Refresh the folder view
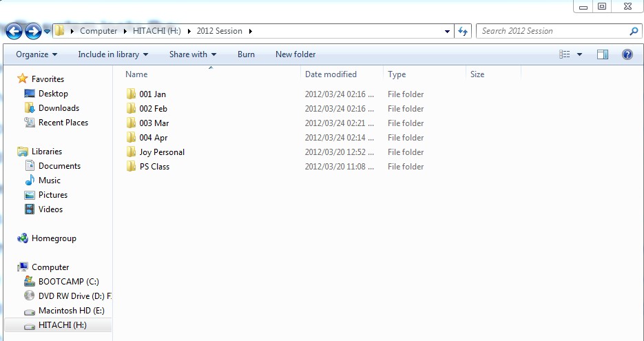Image resolution: width=644 pixels, height=341 pixels. click(463, 31)
